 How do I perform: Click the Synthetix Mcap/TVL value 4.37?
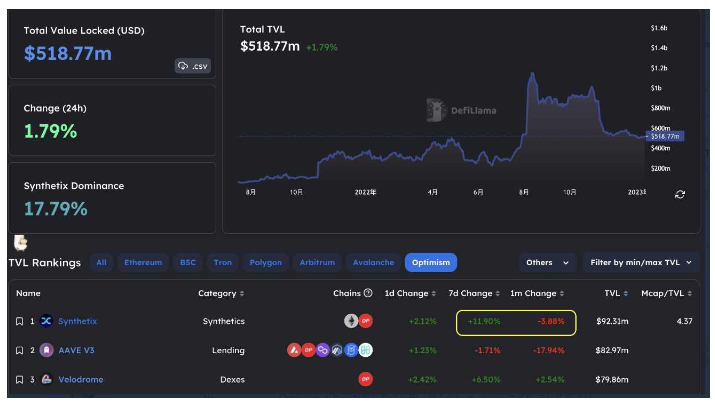[684, 321]
